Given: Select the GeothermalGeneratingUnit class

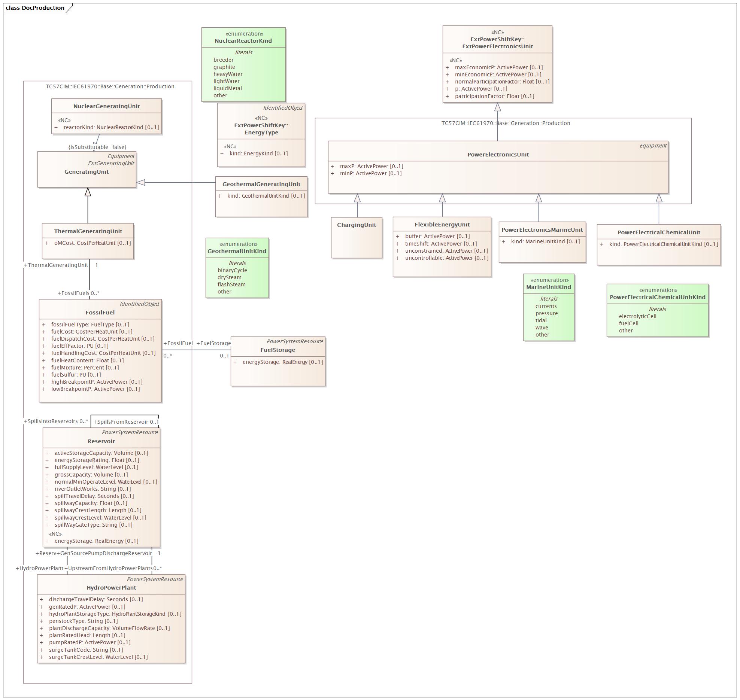Looking at the screenshot, I should pos(261,183).
